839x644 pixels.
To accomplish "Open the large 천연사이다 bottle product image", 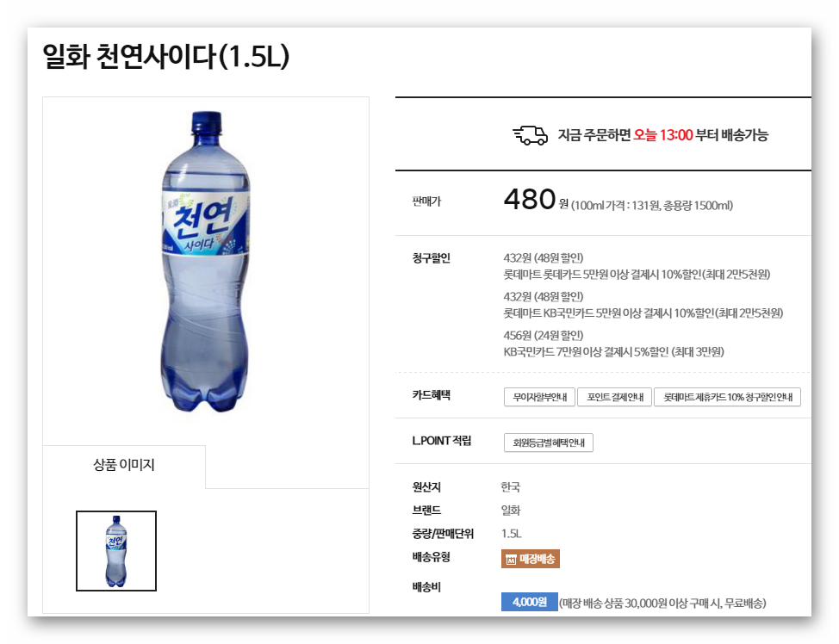I will click(206, 262).
